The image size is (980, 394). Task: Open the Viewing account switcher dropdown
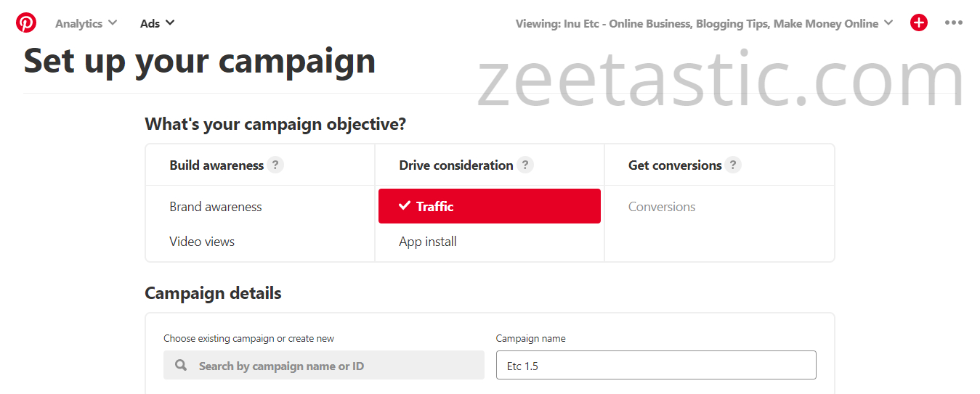pos(705,23)
